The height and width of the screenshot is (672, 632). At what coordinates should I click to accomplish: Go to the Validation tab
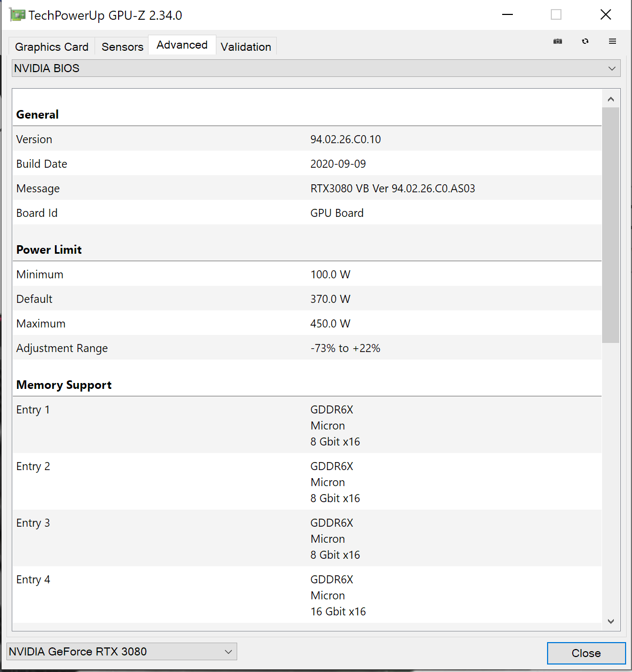click(246, 47)
